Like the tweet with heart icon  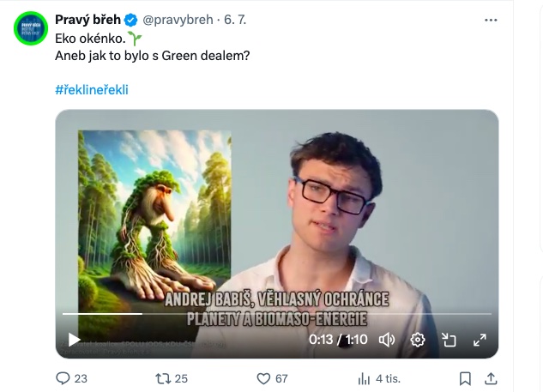263,378
